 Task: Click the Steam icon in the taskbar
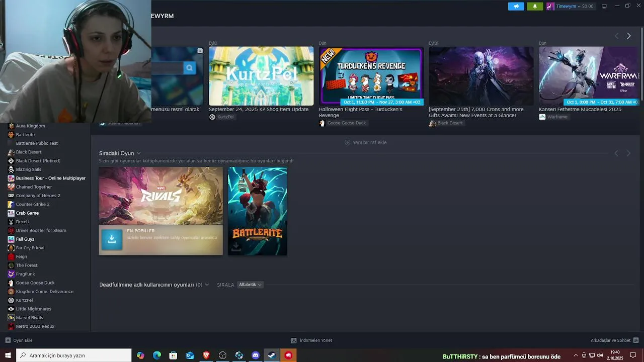[x=271, y=355]
